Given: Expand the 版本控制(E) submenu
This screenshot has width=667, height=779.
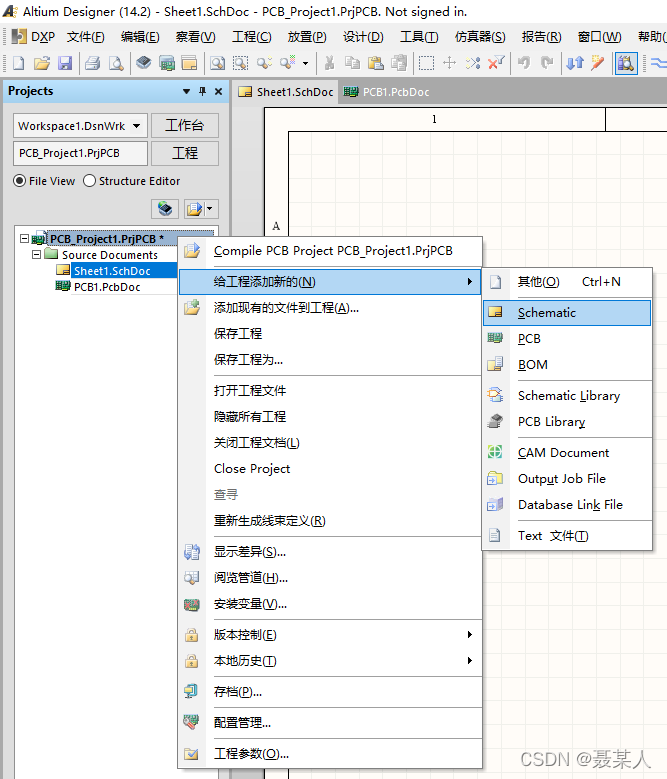Looking at the screenshot, I should [x=330, y=635].
